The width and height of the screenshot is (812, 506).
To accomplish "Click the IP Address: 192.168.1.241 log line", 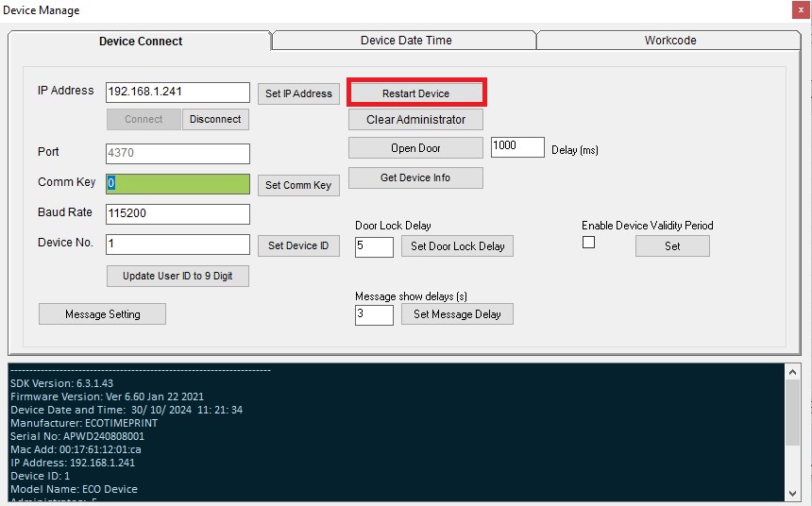I will tap(73, 463).
